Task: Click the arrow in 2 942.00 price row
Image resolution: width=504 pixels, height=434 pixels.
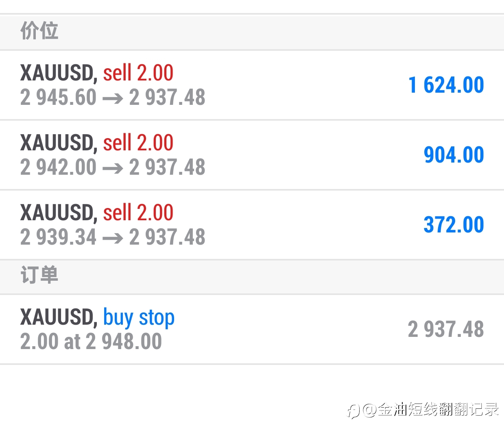Action: click(x=113, y=168)
